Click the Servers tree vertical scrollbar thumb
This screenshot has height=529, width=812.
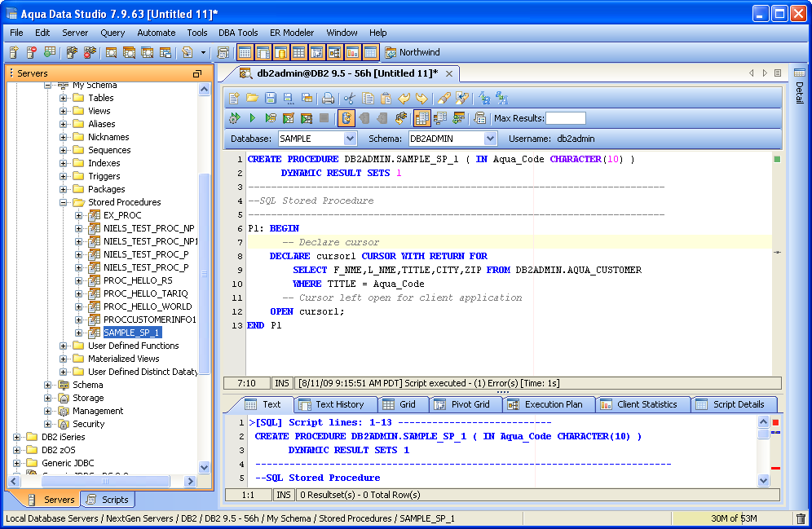pos(205,273)
